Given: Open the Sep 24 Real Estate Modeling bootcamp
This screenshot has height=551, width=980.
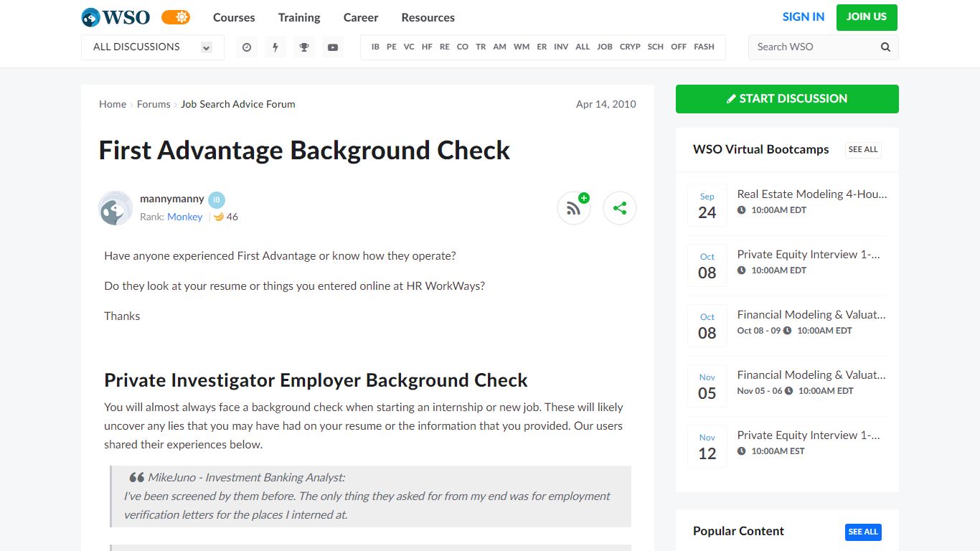Looking at the screenshot, I should coord(812,194).
